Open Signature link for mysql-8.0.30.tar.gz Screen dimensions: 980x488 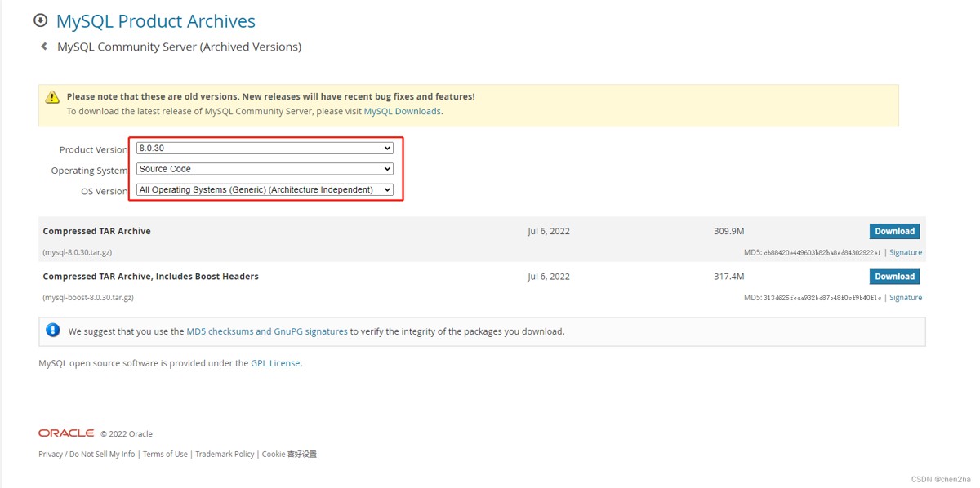[906, 253]
